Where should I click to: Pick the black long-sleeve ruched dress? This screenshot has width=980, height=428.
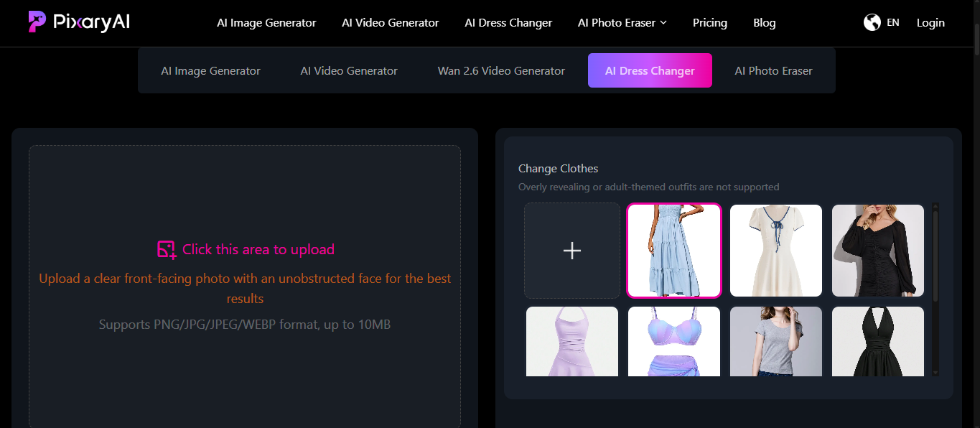click(x=878, y=251)
